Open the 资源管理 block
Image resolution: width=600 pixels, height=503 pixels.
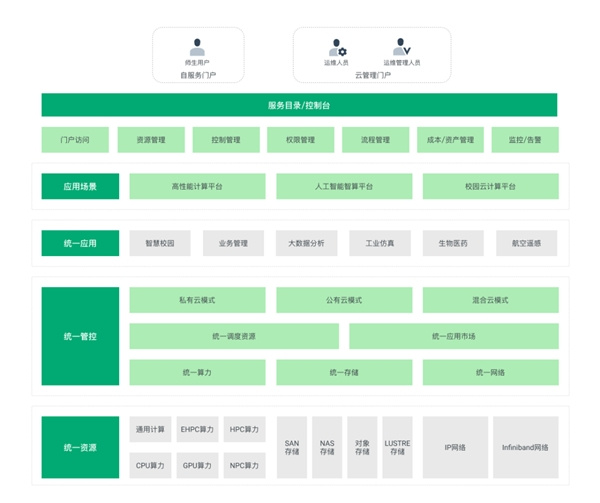coord(151,140)
